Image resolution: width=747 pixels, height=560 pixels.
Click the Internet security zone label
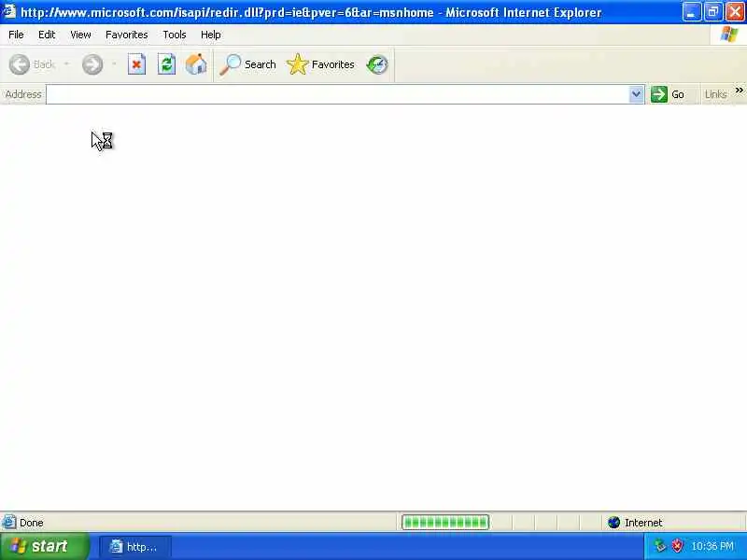click(x=643, y=523)
